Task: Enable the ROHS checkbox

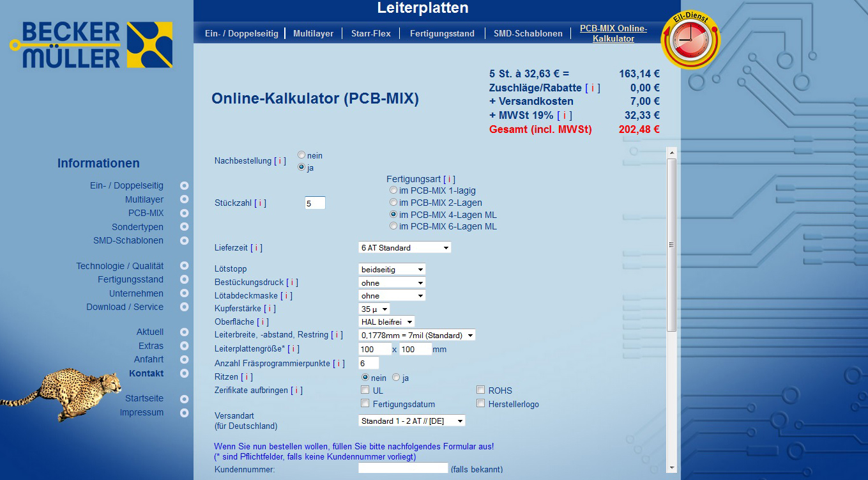Action: 481,390
